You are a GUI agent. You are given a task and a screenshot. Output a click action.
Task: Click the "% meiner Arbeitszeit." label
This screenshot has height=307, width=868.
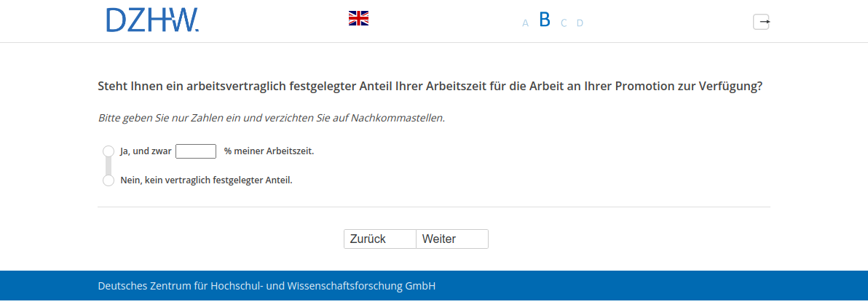pyautogui.click(x=269, y=151)
